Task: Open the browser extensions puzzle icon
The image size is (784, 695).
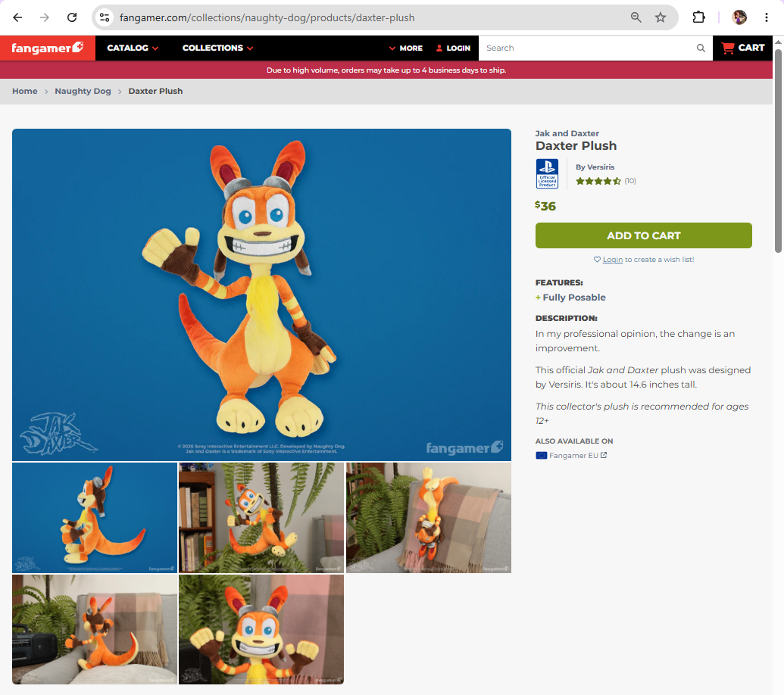Action: coord(698,17)
